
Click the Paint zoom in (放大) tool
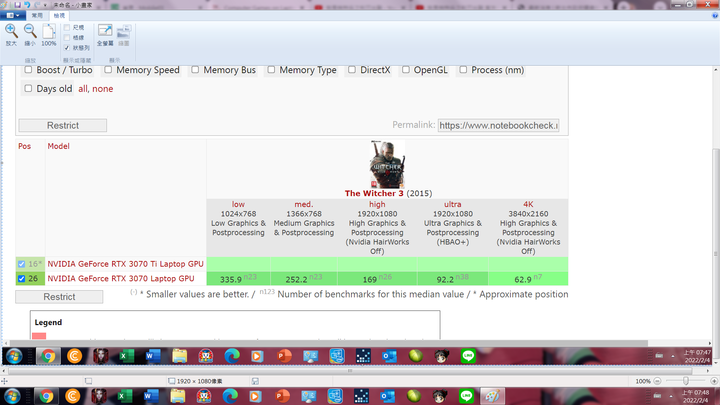tap(11, 35)
